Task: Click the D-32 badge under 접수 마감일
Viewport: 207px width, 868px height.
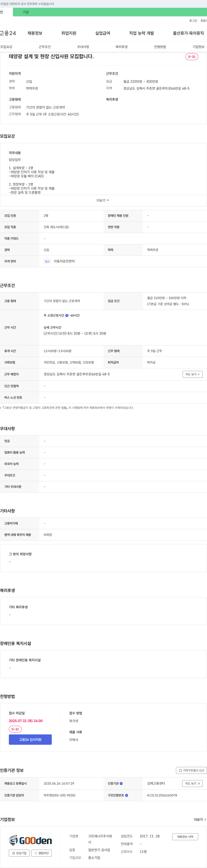Action: click(x=15, y=729)
